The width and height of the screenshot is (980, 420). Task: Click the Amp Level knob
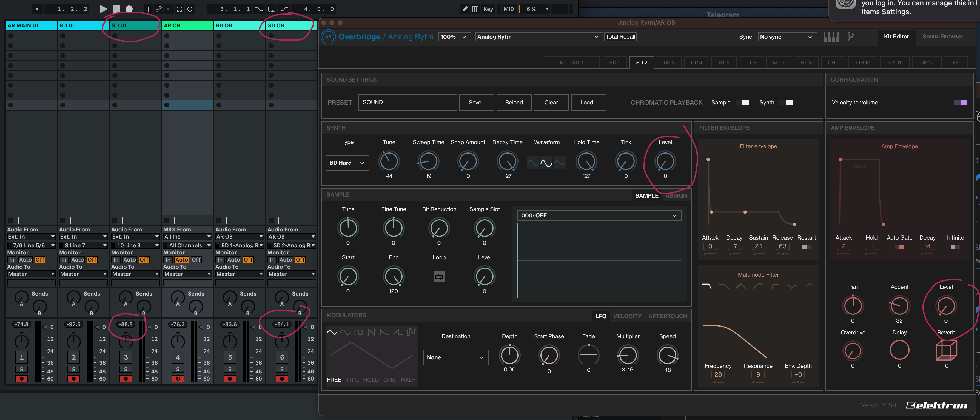[946, 306]
